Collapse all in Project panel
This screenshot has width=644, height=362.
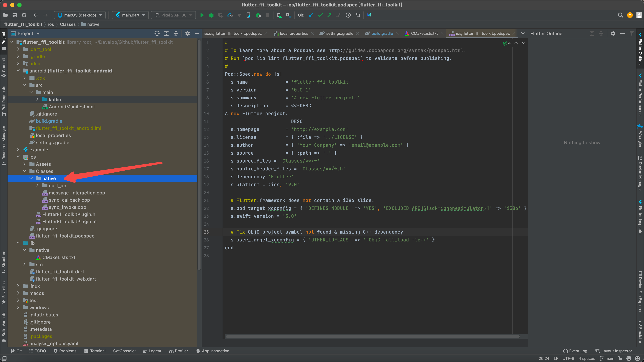tap(176, 33)
